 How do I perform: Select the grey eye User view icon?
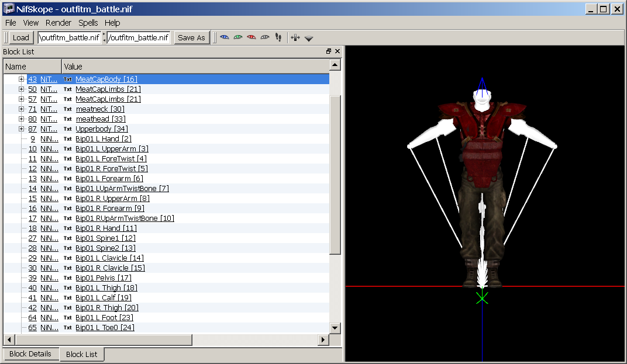265,37
